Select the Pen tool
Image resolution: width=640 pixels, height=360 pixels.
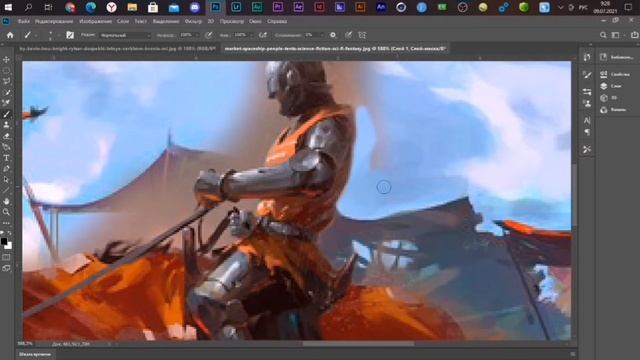point(6,169)
